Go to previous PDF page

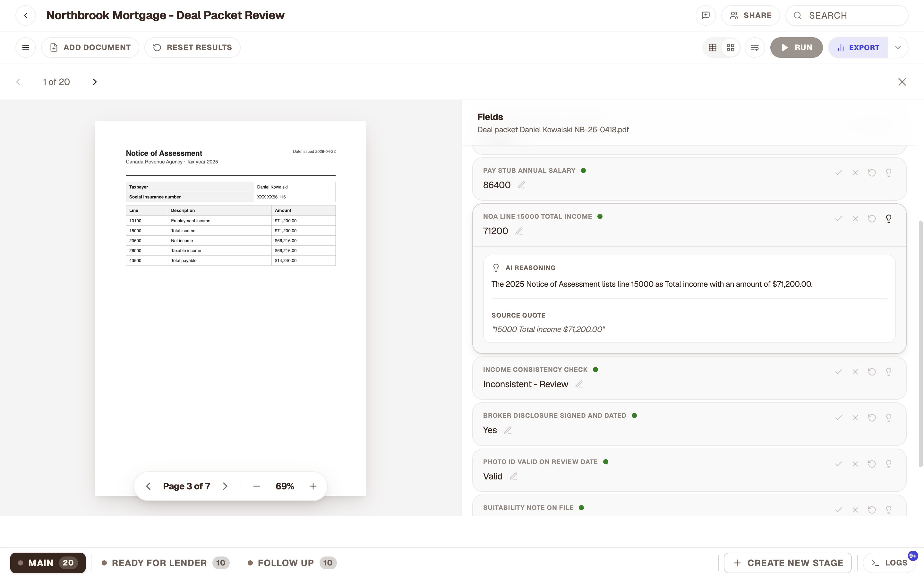[149, 486]
